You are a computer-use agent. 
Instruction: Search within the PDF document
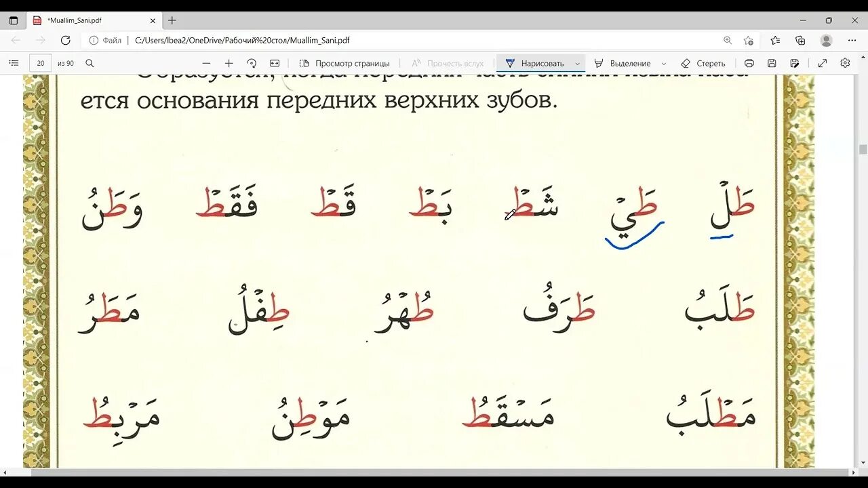[90, 63]
